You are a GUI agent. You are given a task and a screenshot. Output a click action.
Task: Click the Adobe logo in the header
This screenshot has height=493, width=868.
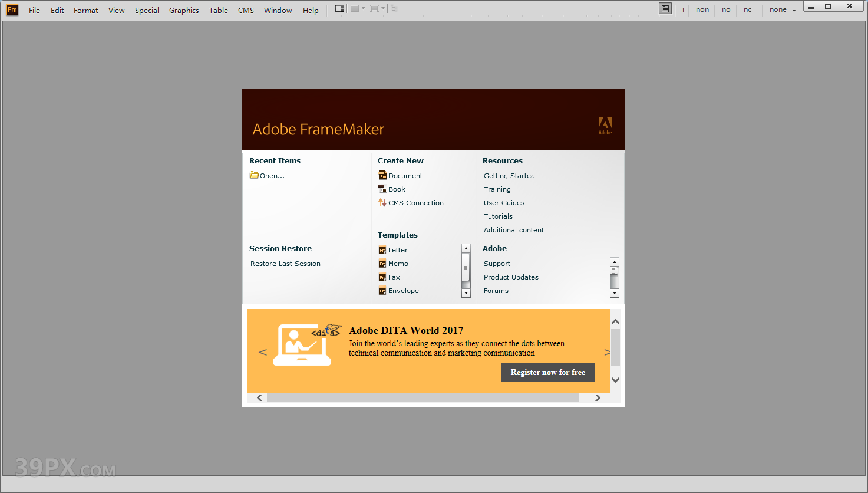coord(605,125)
